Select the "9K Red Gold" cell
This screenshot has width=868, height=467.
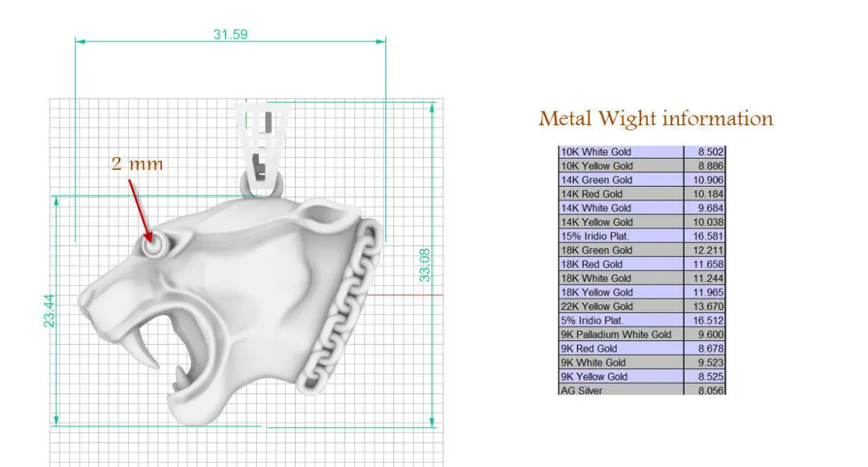pos(621,348)
